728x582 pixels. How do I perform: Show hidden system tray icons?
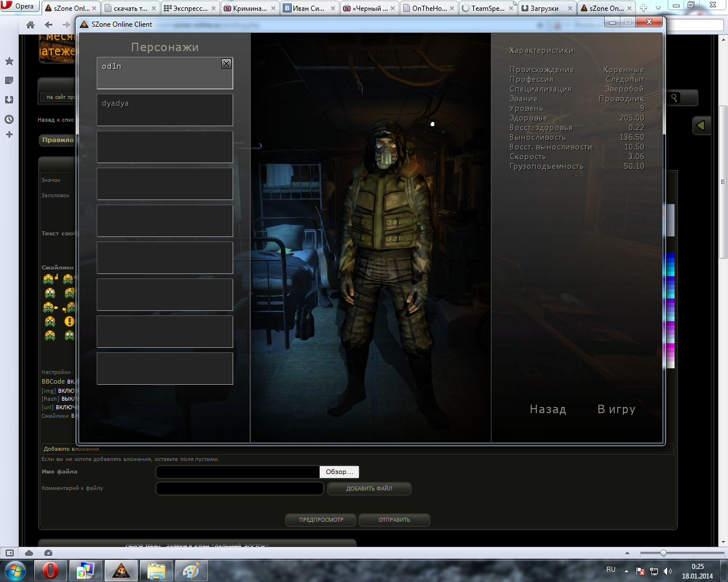click(626, 571)
